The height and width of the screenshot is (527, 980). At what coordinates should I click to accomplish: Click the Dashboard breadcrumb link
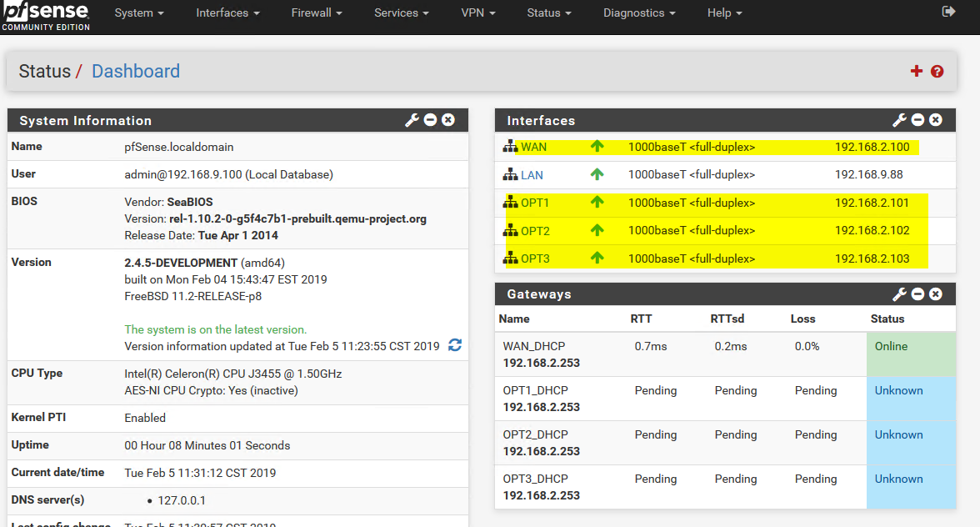136,71
